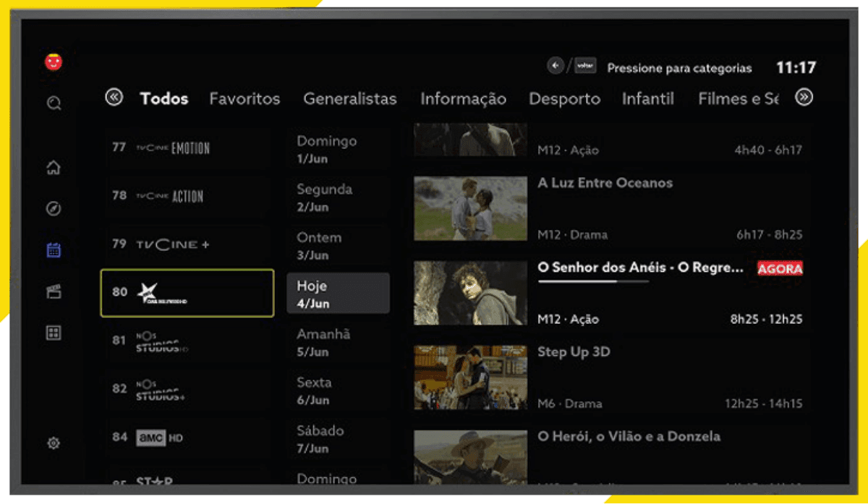
Task: Select channel 82 NOS Studios+
Action: click(187, 389)
